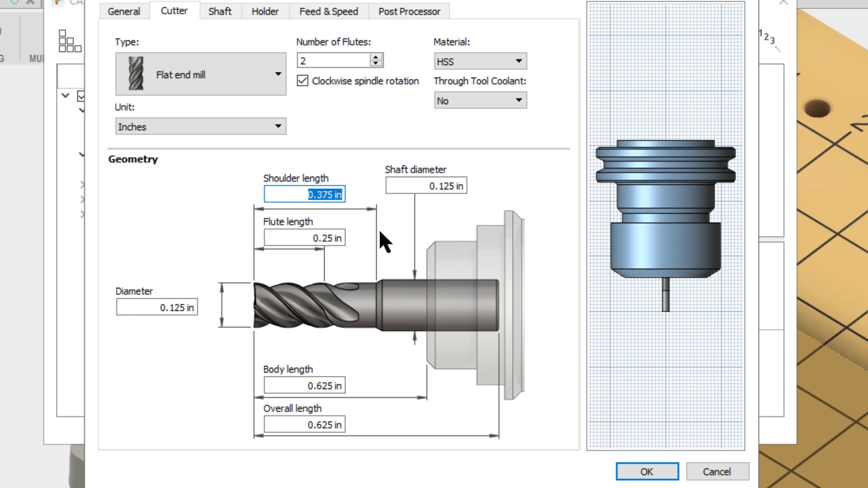Uncheck Clockwise spindle rotation
The height and width of the screenshot is (488, 868).
[302, 80]
